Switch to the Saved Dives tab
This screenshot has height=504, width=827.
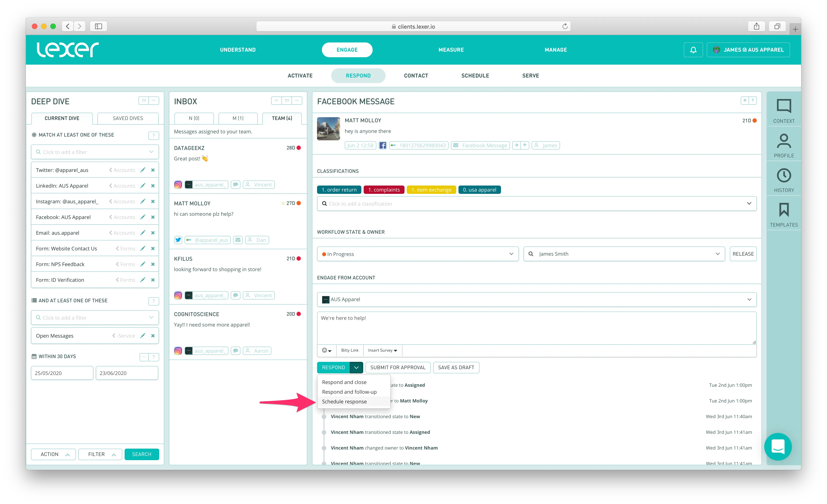128,118
